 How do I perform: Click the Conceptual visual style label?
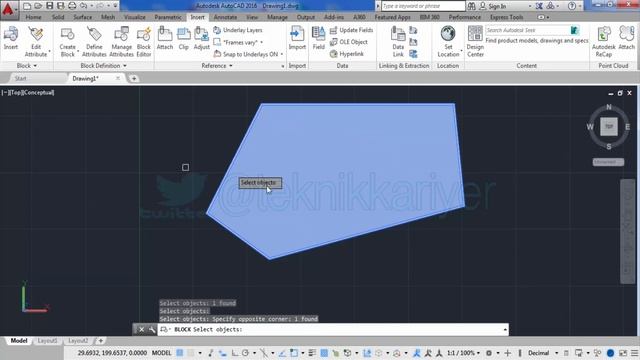[x=39, y=93]
